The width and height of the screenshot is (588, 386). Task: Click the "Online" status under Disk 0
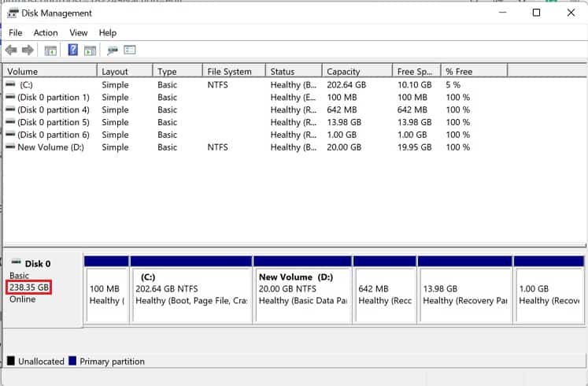click(23, 299)
